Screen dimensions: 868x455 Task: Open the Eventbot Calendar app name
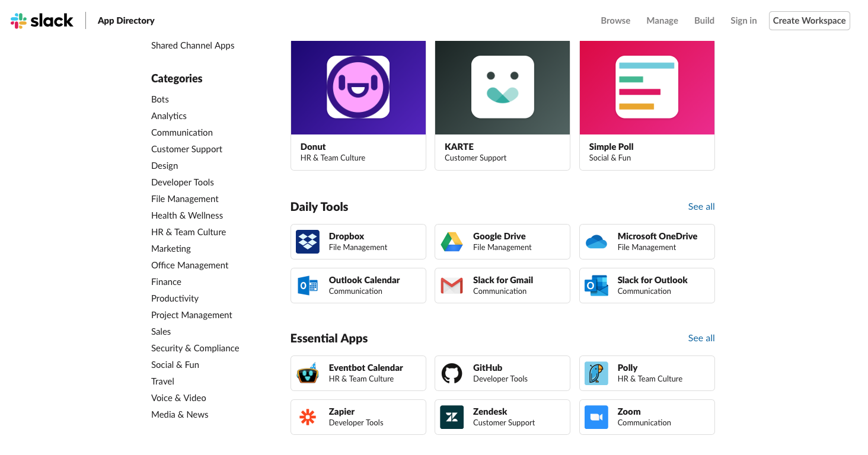(366, 368)
